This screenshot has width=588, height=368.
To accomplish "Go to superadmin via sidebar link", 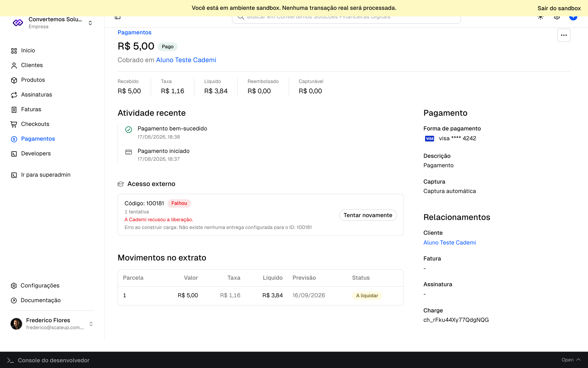I will pos(46,175).
